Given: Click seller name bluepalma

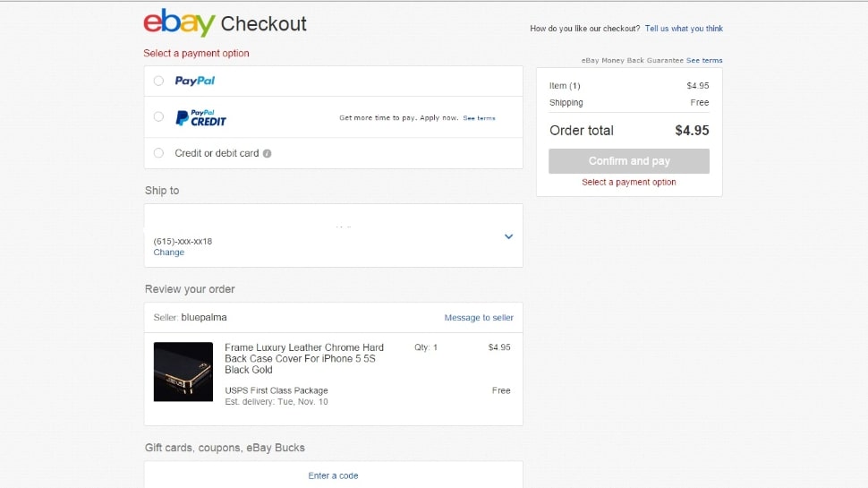Looking at the screenshot, I should 204,317.
